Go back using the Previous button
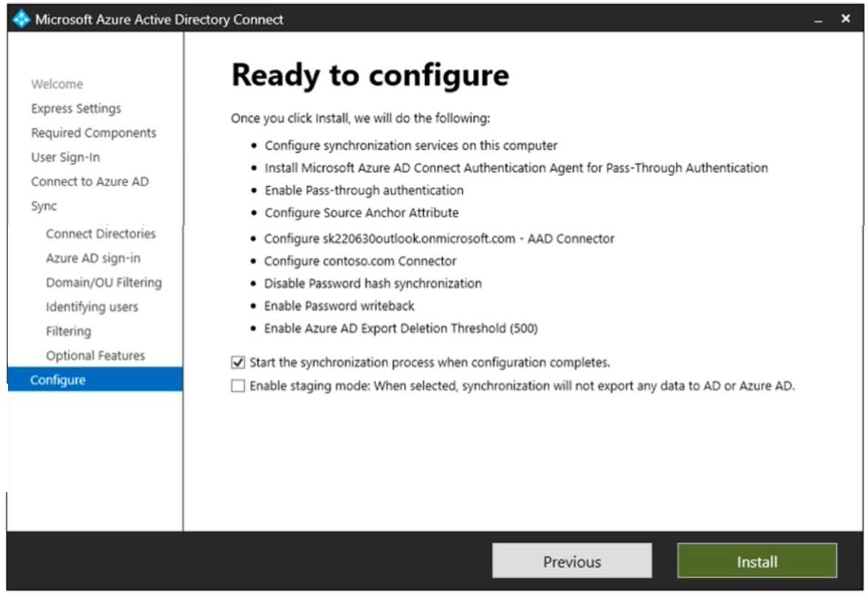 click(572, 560)
